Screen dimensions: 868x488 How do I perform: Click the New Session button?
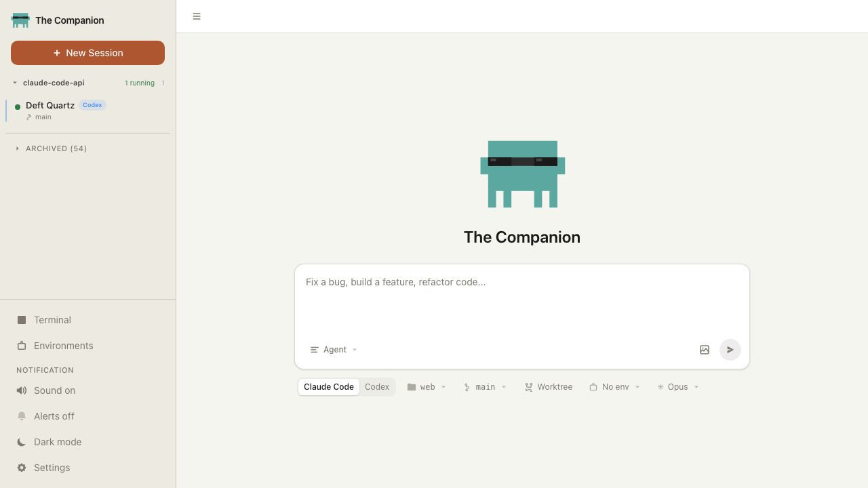click(87, 53)
